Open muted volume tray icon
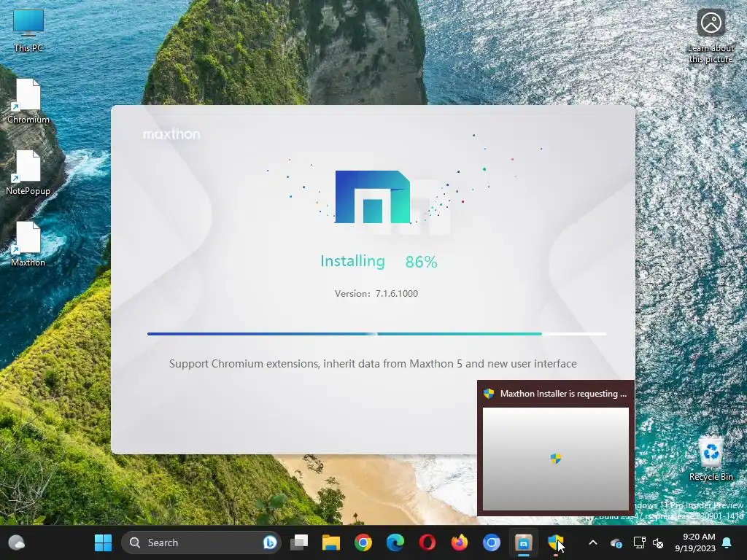This screenshot has height=560, width=747. click(x=659, y=542)
